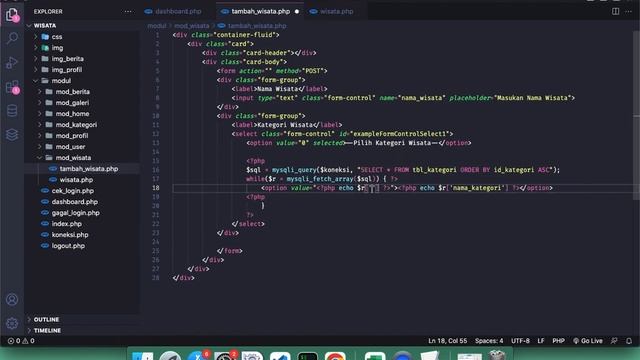640x360 pixels.
Task: Expand the mod_home folder
Action: pyautogui.click(x=72, y=114)
